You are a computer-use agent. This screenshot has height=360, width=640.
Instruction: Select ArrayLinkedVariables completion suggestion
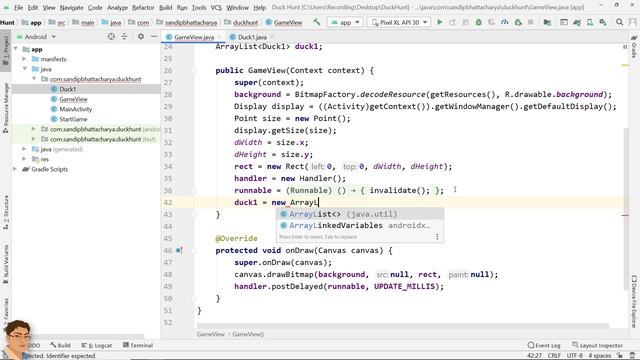coord(360,225)
